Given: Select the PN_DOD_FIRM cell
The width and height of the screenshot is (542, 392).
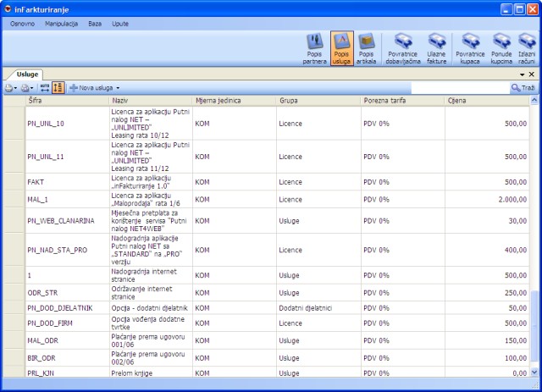Looking at the screenshot, I should click(67, 323).
